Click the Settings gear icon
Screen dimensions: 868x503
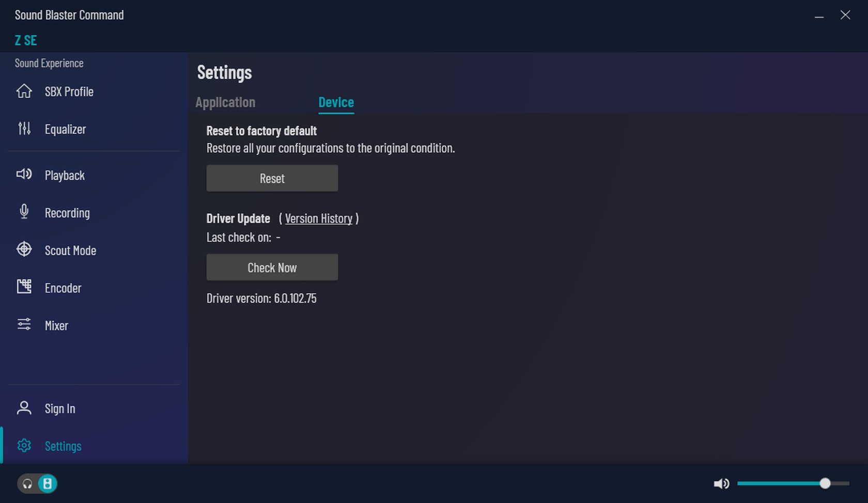pyautogui.click(x=24, y=445)
